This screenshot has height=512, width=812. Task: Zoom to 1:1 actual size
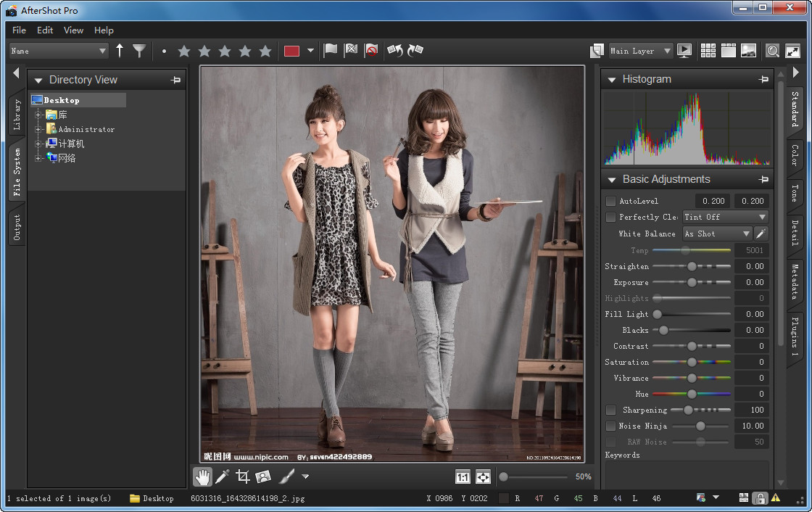463,476
